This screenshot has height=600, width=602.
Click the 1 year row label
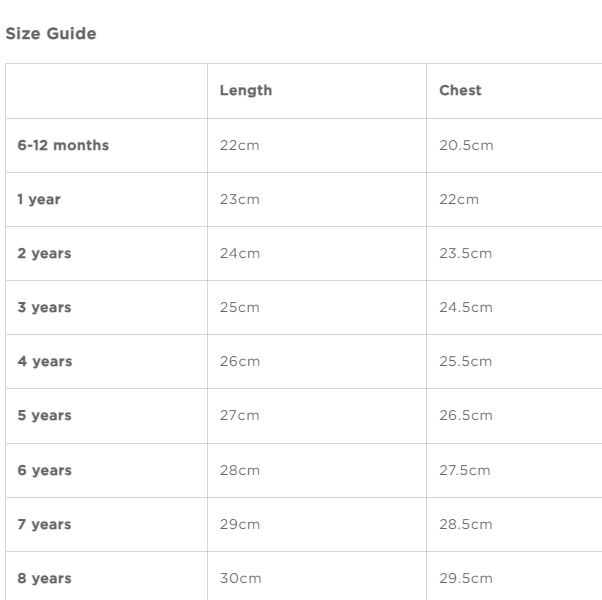(x=39, y=199)
